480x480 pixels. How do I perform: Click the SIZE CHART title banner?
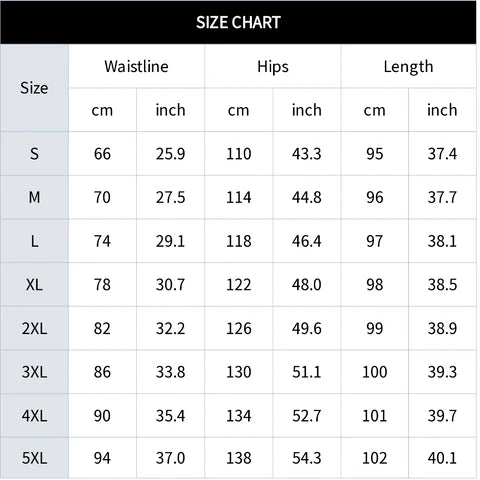(x=238, y=22)
